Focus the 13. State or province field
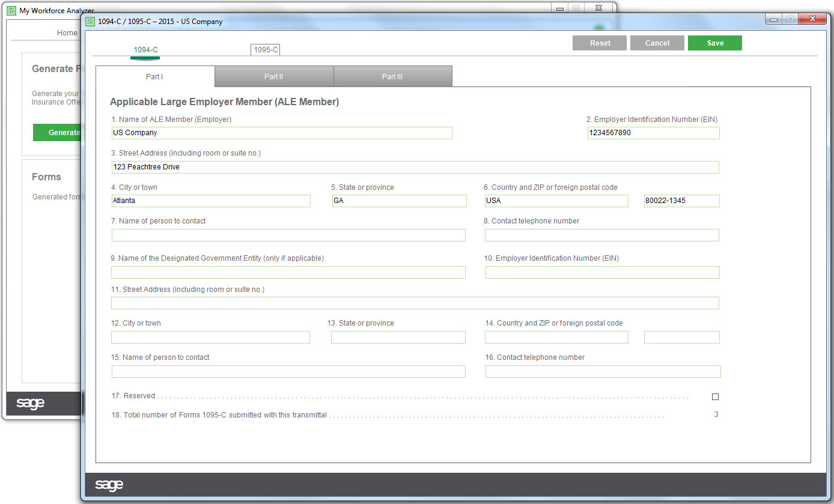 point(398,337)
